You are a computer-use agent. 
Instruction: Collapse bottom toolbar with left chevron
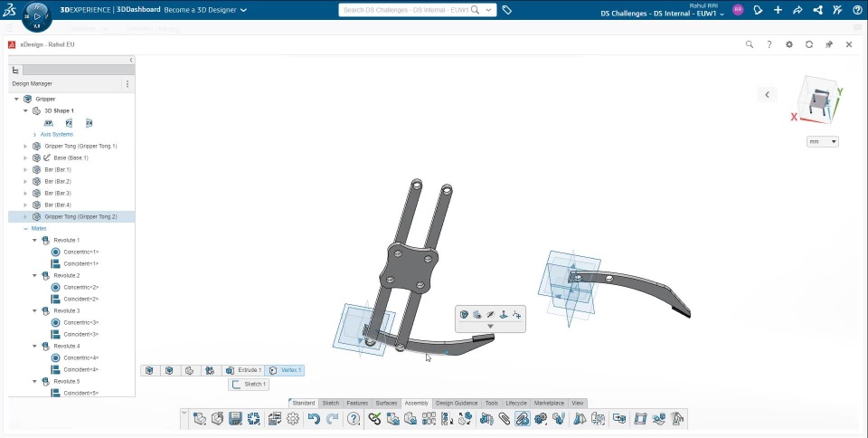184,413
